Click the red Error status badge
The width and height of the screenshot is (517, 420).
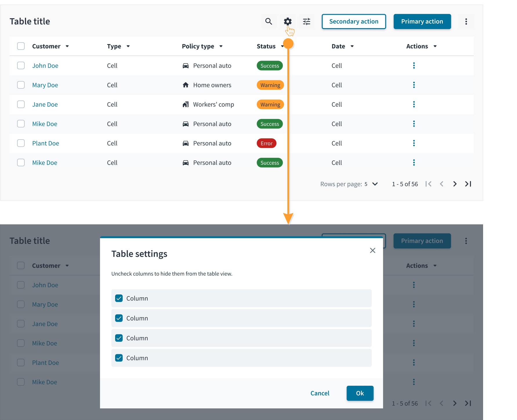(266, 143)
